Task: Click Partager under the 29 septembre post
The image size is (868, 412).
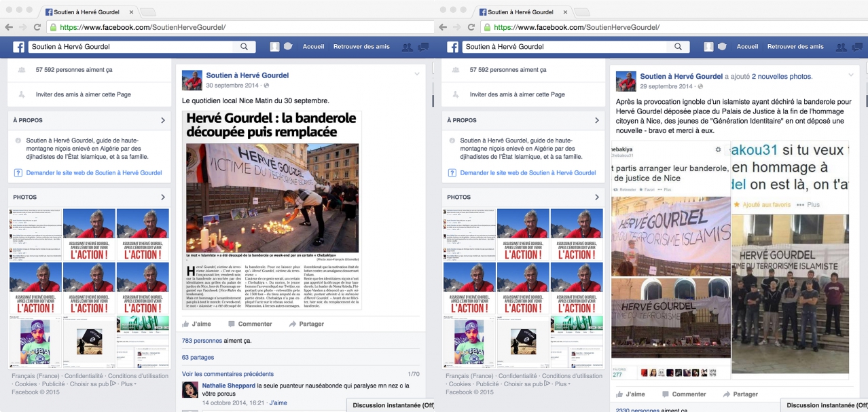Action: coord(740,394)
